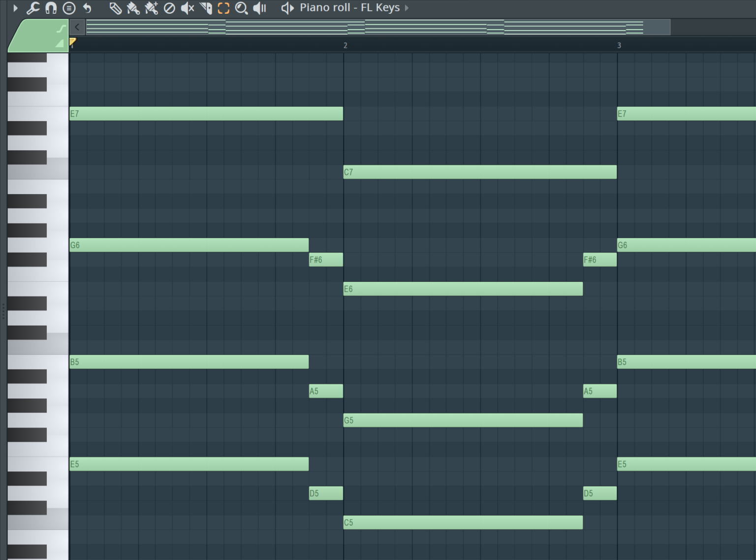
Task: Open the piano roll menu arrow
Action: coord(15,8)
